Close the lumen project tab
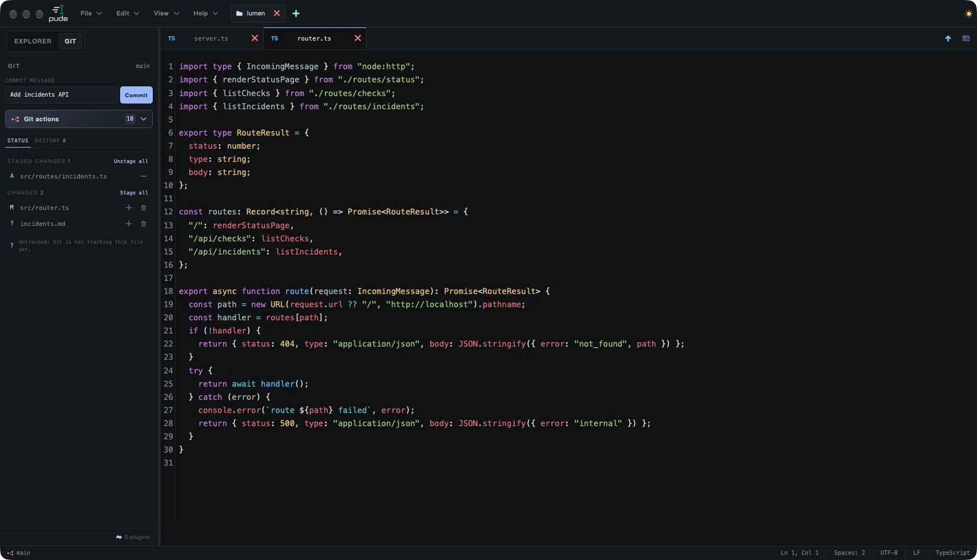Image resolution: width=977 pixels, height=560 pixels. 276,13
